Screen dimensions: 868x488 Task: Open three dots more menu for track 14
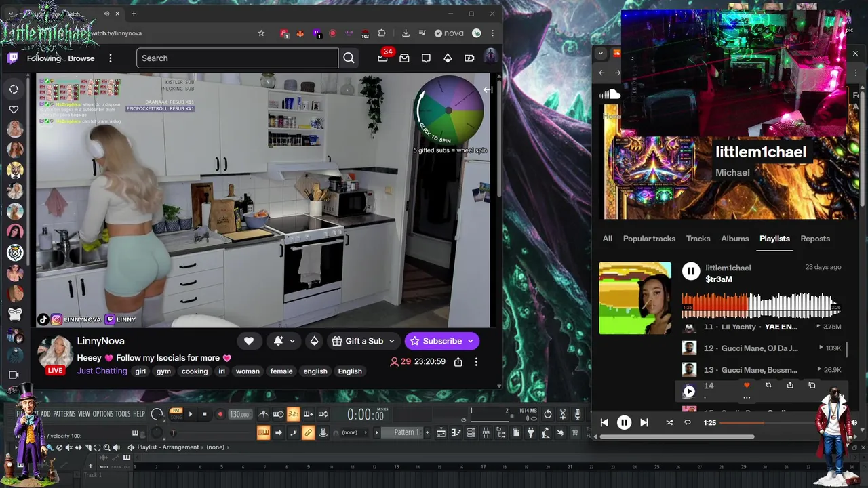pos(747,397)
